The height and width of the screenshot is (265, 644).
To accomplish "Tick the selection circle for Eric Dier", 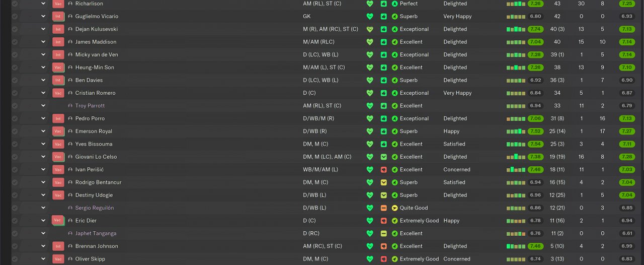I will pyautogui.click(x=15, y=221).
